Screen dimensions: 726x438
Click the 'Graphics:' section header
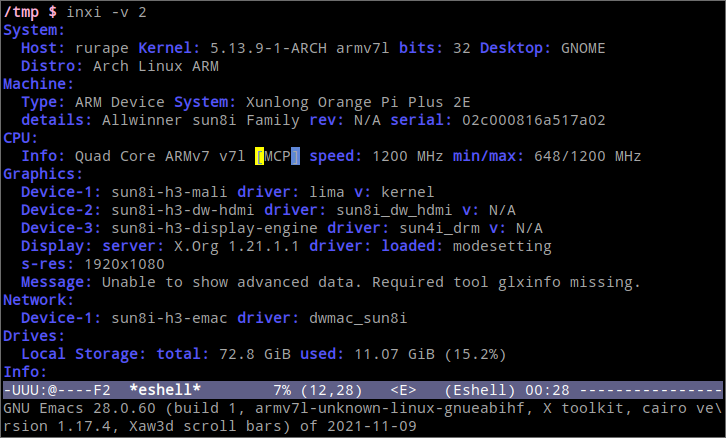pos(43,174)
